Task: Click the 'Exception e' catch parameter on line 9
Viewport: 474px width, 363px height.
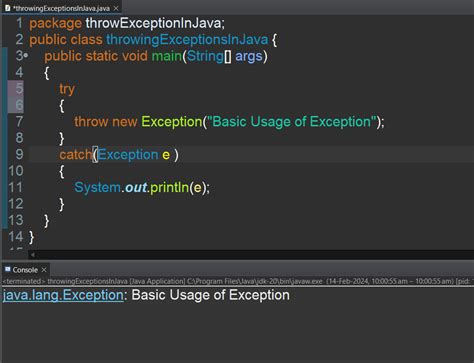Action: (x=134, y=155)
